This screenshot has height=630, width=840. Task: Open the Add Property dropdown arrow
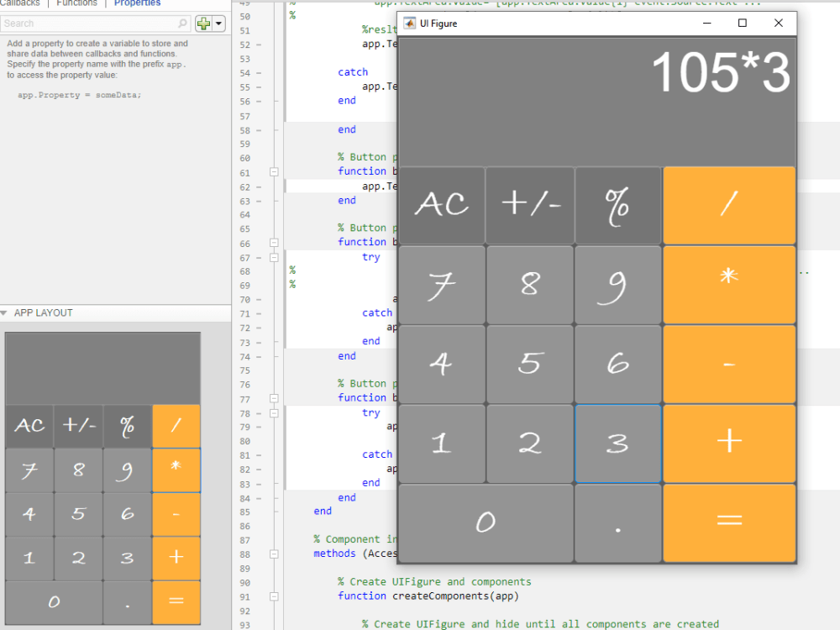[x=217, y=23]
